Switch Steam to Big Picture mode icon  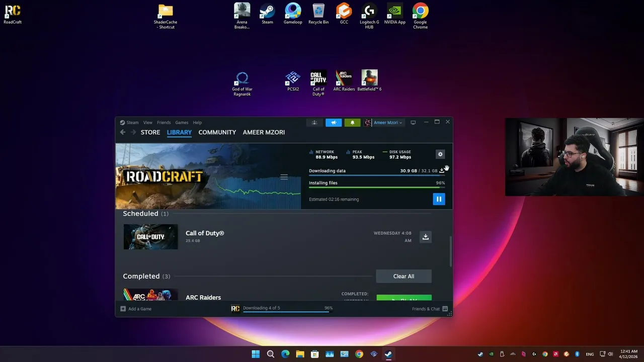413,123
